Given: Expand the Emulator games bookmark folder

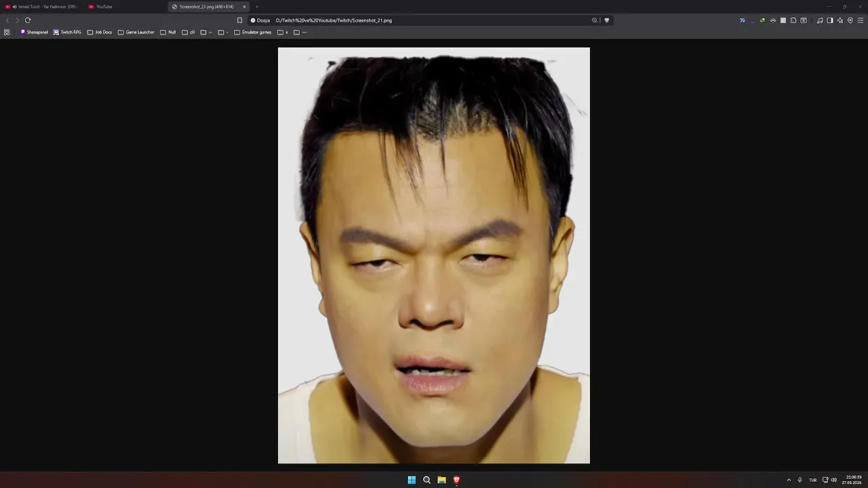Looking at the screenshot, I should [253, 32].
